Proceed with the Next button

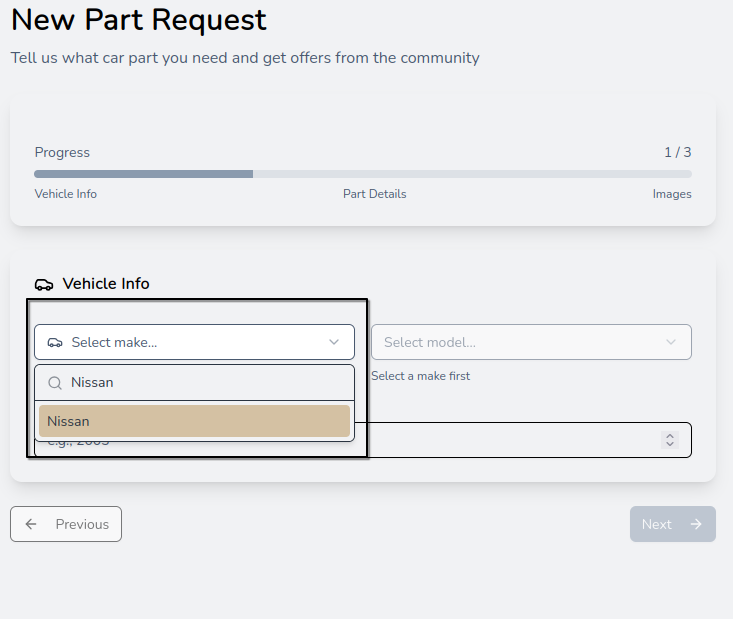click(x=673, y=524)
